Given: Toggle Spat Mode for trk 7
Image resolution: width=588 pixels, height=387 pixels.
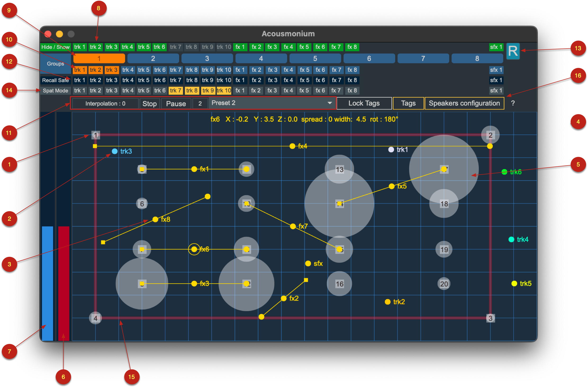Looking at the screenshot, I should tap(175, 91).
